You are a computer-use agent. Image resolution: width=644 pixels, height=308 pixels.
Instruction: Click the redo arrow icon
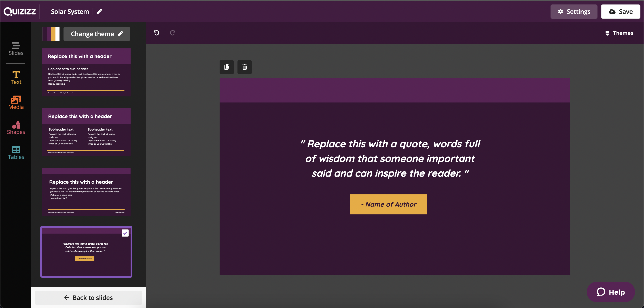(172, 32)
